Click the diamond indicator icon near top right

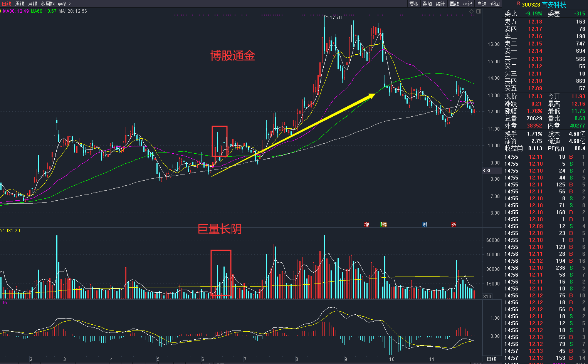(471, 11)
